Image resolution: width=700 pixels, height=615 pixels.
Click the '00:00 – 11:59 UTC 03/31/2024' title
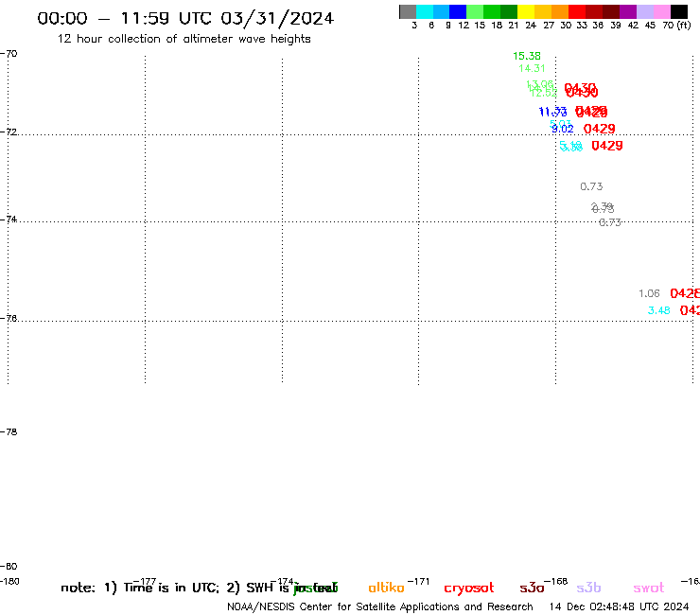point(185,18)
